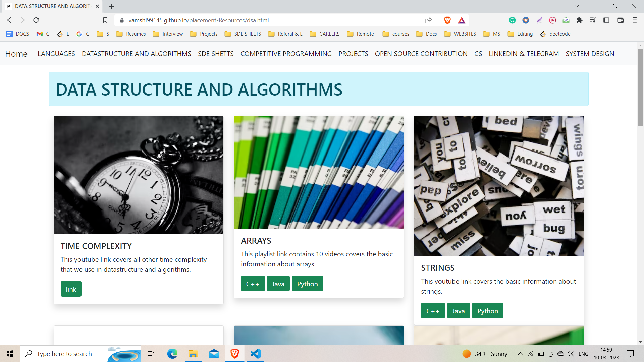Open the media playlist queue icon
The height and width of the screenshot is (362, 644).
tap(593, 20)
